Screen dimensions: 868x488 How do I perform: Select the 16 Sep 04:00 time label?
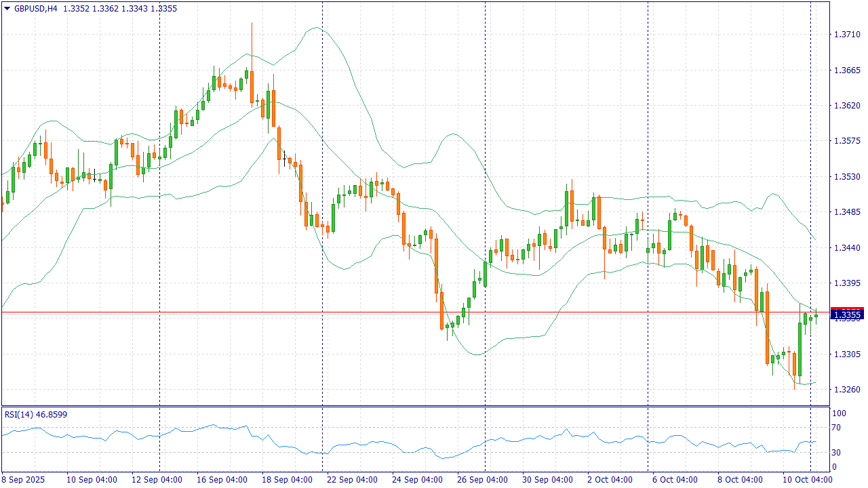click(x=222, y=480)
